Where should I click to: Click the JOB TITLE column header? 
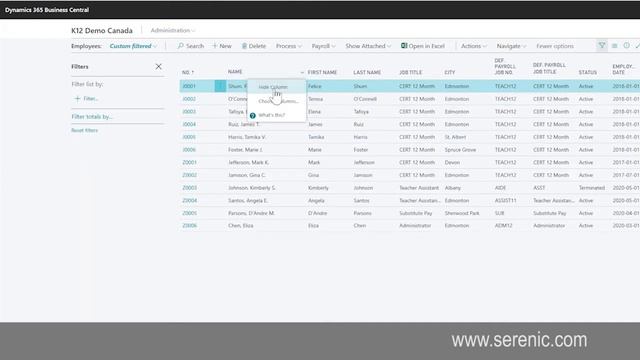click(x=410, y=72)
